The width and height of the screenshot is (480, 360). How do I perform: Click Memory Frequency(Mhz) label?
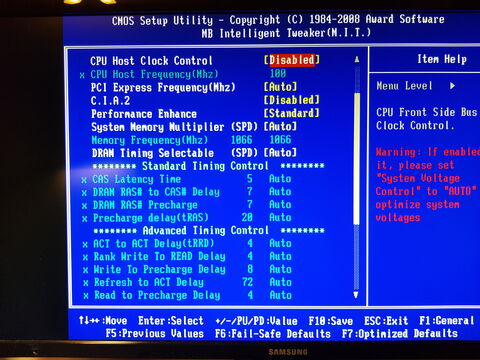click(150, 140)
